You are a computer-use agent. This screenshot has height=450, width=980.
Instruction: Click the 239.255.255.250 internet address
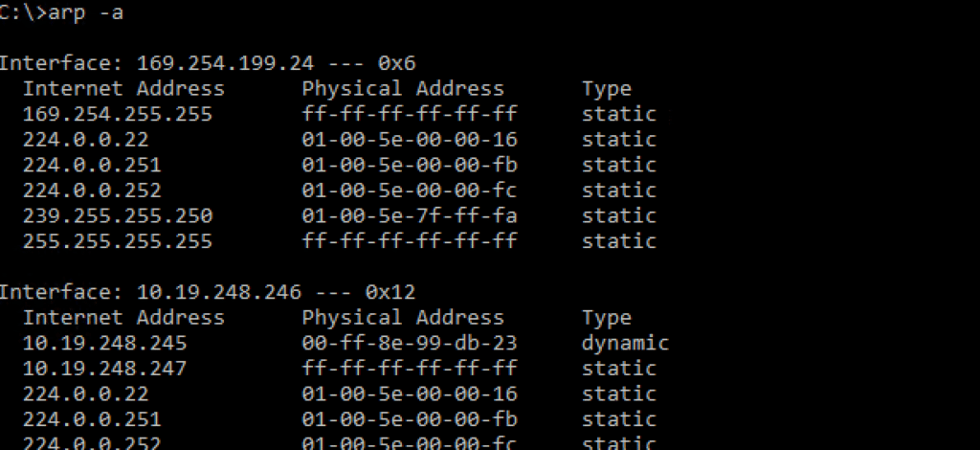tap(118, 216)
